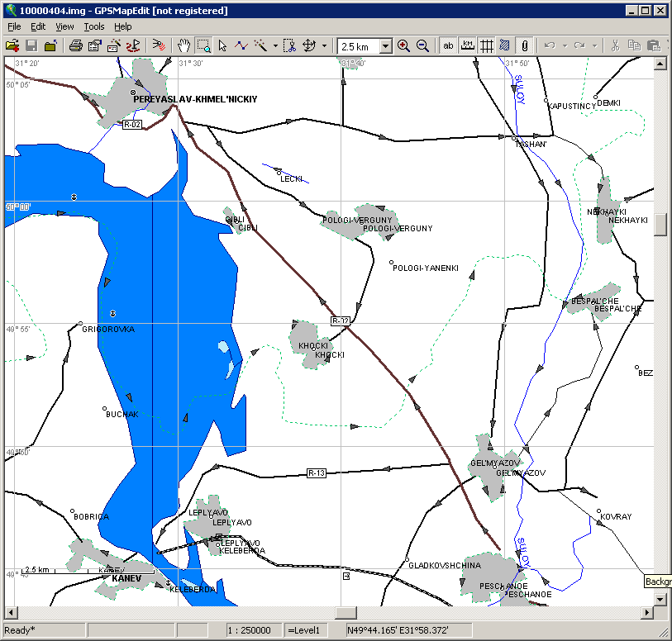Click the Open file icon
Viewport: 672px width, 641px height.
click(12, 45)
